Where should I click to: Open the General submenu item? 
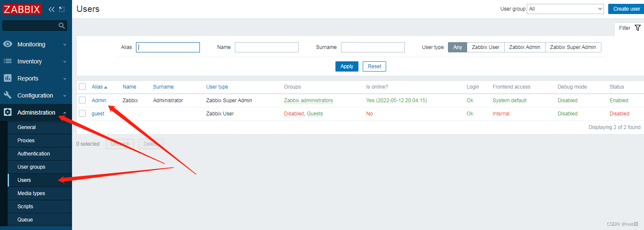tap(40, 127)
